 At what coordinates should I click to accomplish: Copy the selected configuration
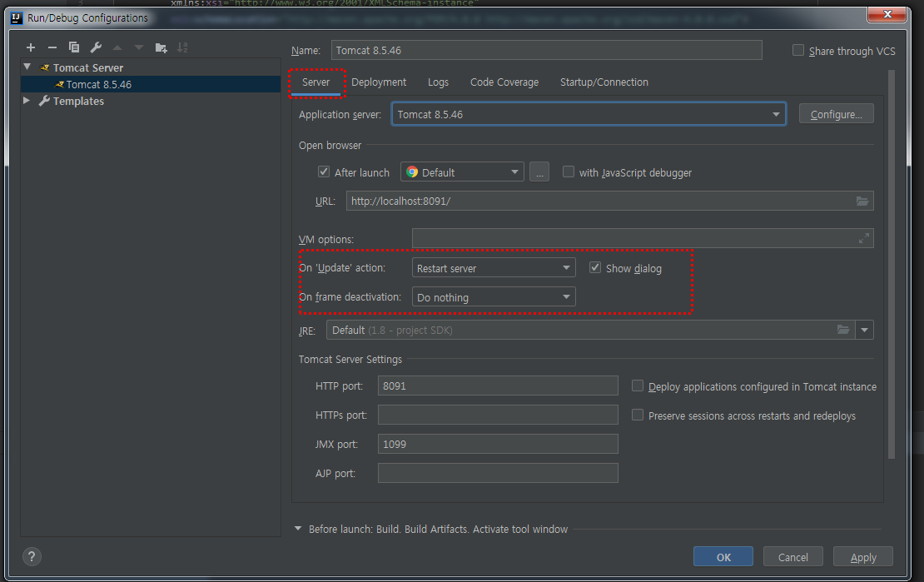click(x=73, y=47)
